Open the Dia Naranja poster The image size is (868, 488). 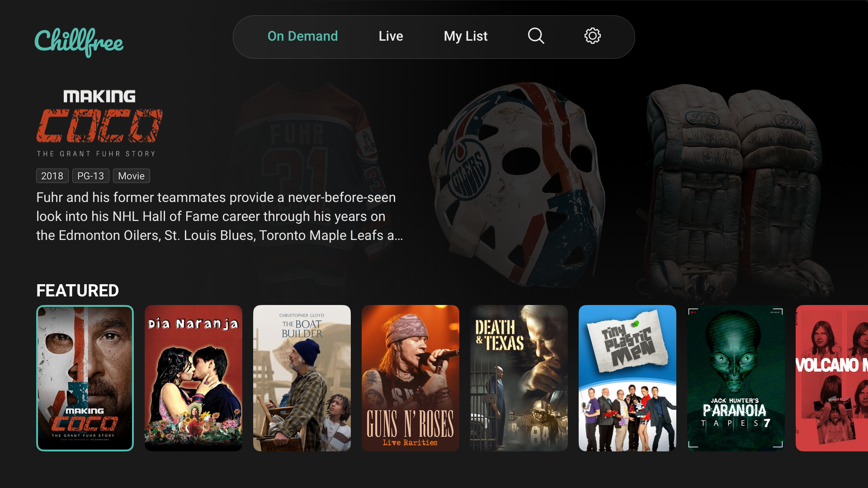click(x=193, y=378)
